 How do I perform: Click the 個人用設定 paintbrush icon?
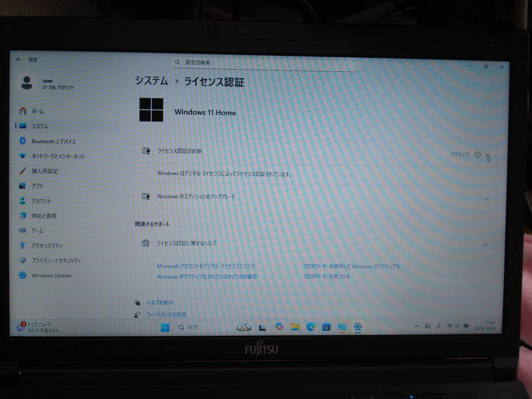coord(23,171)
